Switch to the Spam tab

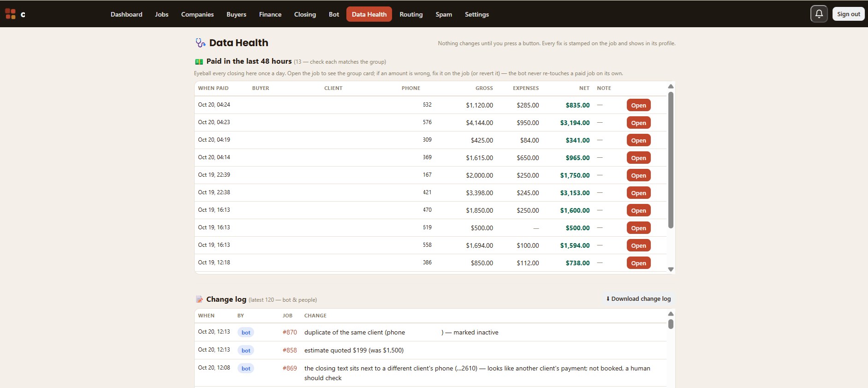444,14
